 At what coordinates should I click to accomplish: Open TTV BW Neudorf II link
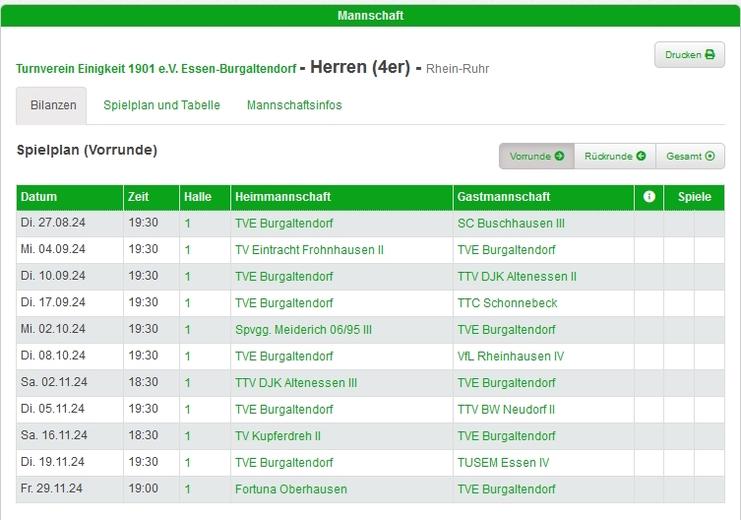point(505,409)
